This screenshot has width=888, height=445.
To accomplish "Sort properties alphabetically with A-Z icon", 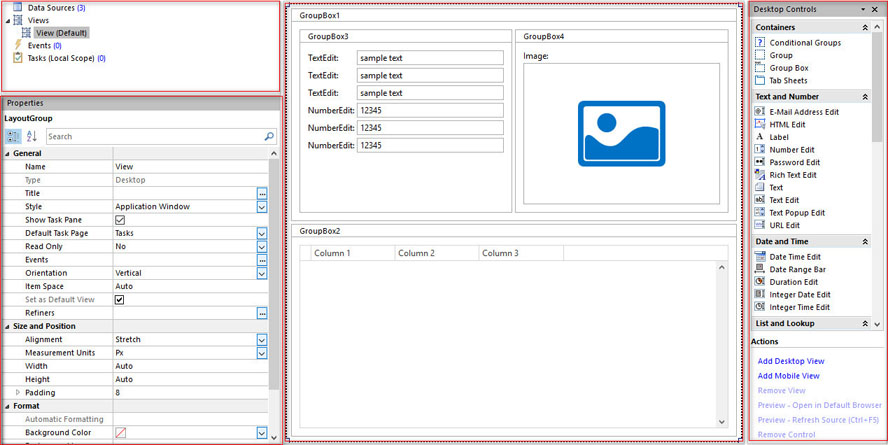I will pos(32,136).
